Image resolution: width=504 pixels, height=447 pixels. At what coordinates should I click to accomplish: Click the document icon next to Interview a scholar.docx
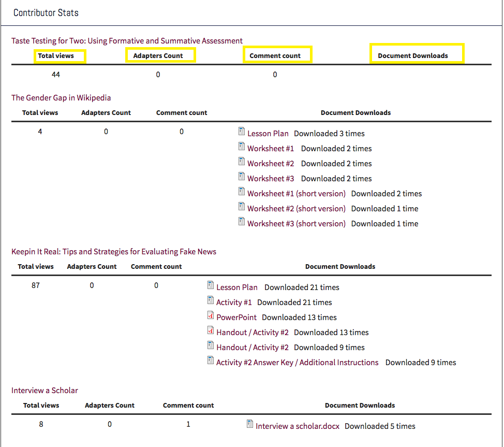click(x=250, y=424)
